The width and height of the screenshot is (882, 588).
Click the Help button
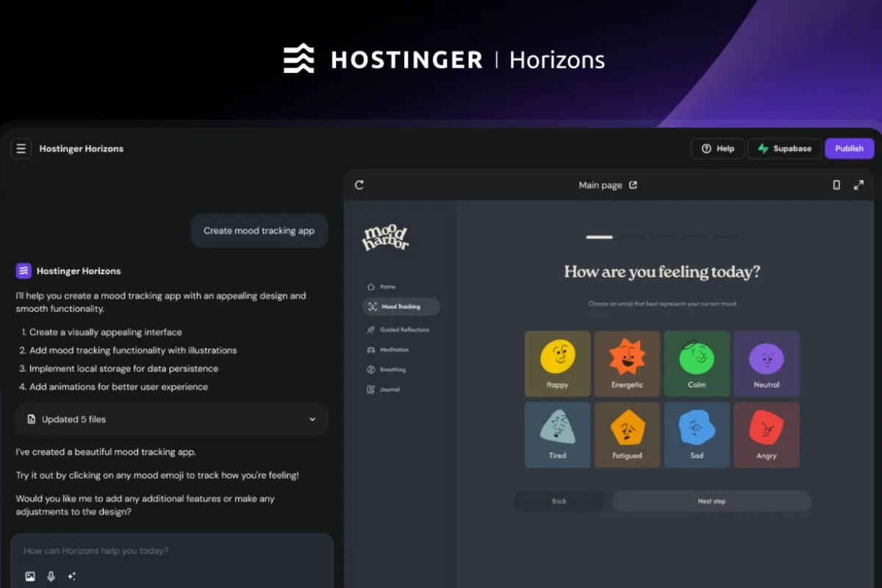(717, 148)
